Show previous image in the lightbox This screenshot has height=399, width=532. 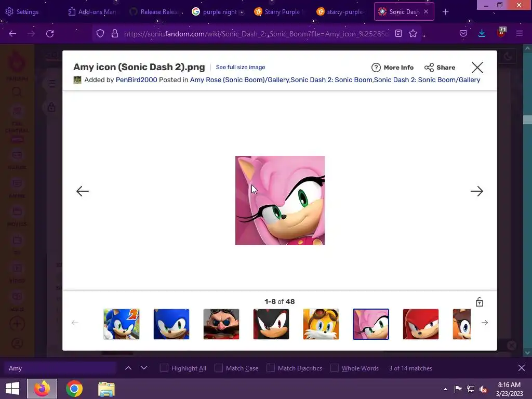pos(83,191)
